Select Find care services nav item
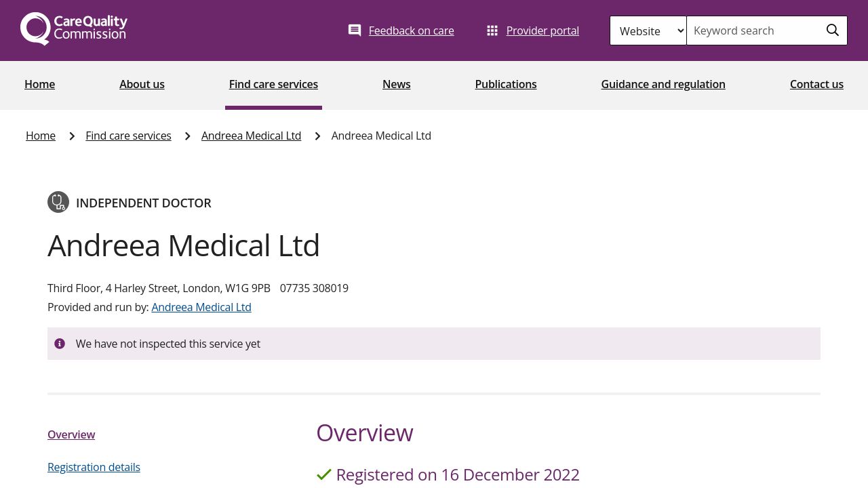 click(x=273, y=84)
